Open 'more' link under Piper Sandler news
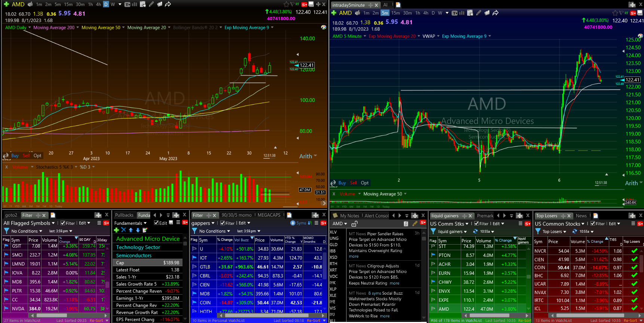The image size is (644, 323). pyautogui.click(x=354, y=256)
